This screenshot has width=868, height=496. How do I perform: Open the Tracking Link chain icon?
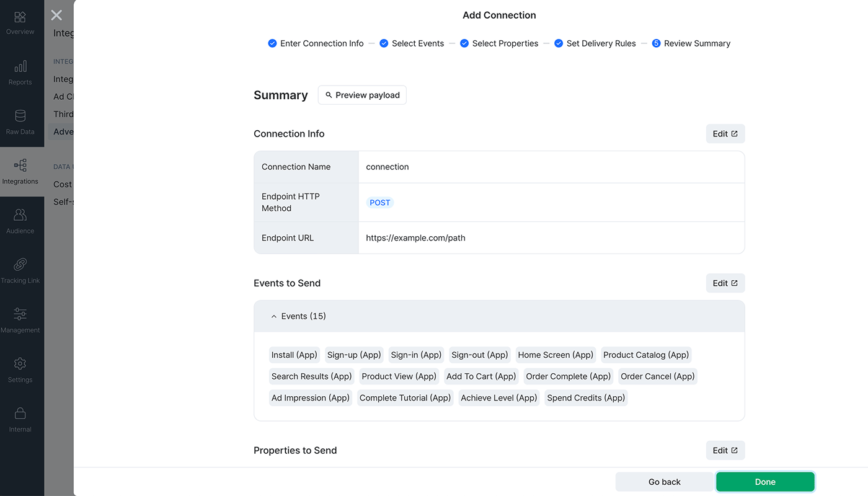click(20, 265)
